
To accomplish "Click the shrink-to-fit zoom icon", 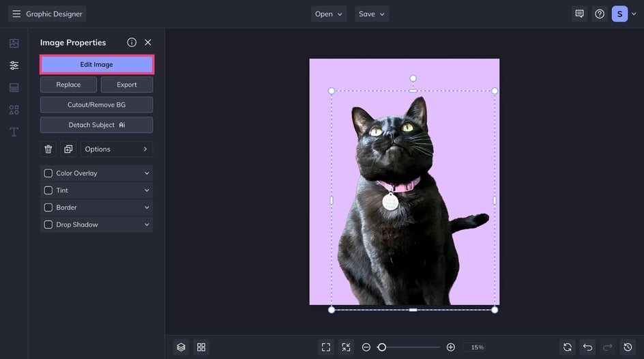I will (347, 347).
